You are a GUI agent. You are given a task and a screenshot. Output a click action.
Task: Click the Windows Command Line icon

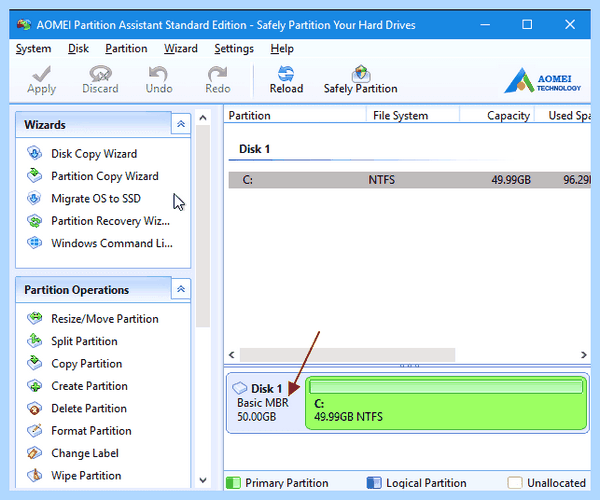[34, 243]
